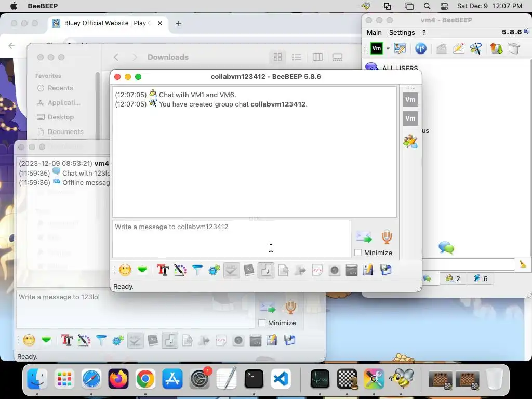Click code snippet icon in collabvm123412 toolbar
Viewport: 532px width, 399px height.
pos(317,270)
